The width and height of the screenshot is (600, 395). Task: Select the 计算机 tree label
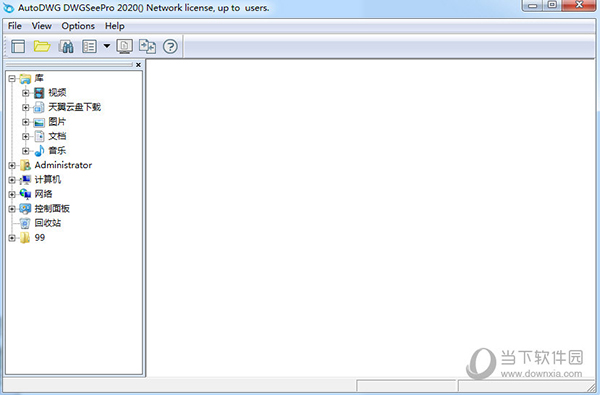click(48, 180)
